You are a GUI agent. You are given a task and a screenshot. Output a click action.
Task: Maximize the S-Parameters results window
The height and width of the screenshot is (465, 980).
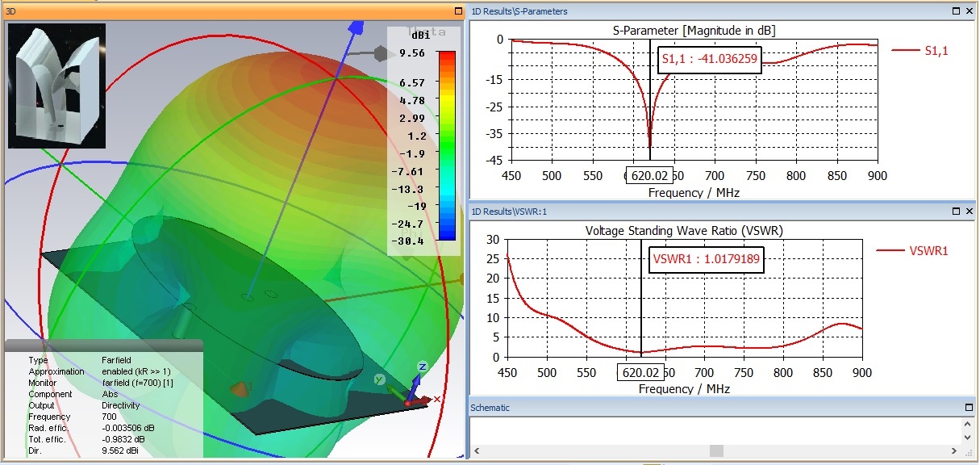point(956,11)
